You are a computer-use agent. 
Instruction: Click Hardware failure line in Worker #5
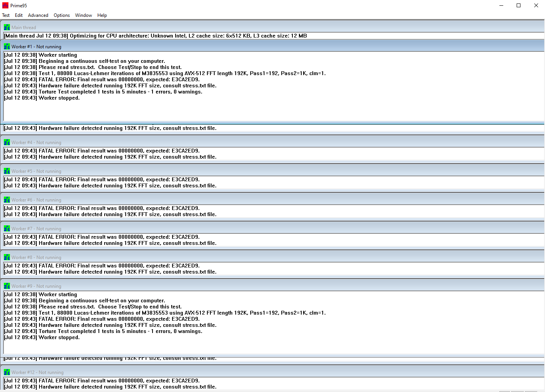110,185
